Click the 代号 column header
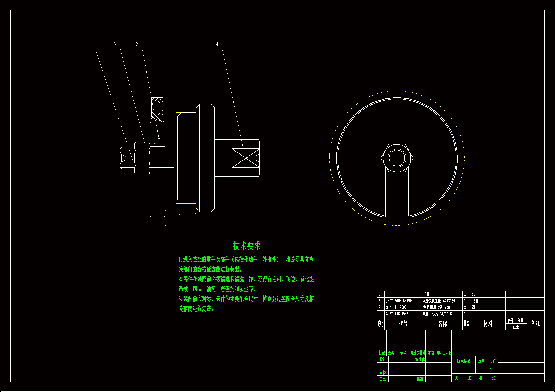The height and width of the screenshot is (392, 555). 403,324
